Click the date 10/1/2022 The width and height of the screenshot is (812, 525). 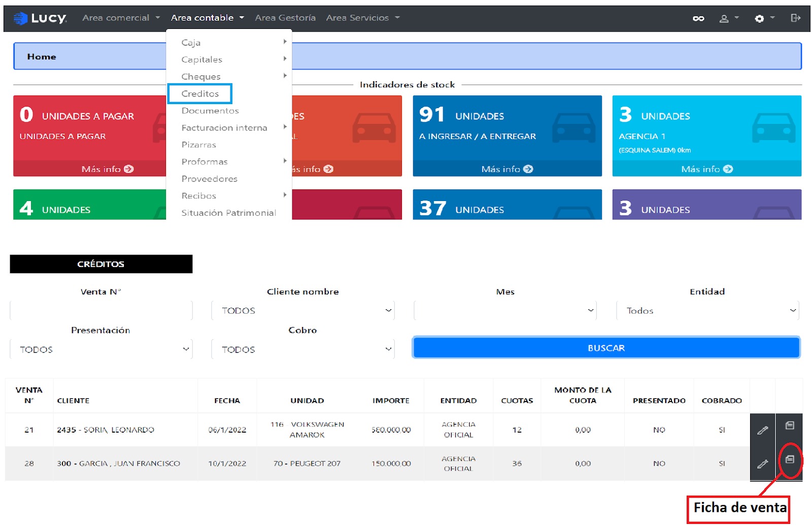tap(227, 464)
